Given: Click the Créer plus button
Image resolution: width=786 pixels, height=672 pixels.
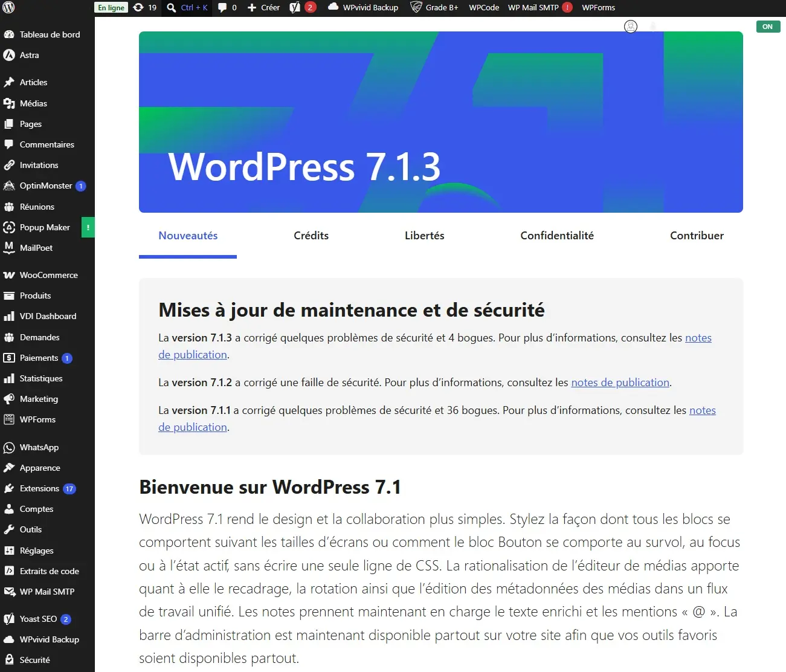Looking at the screenshot, I should (x=264, y=8).
